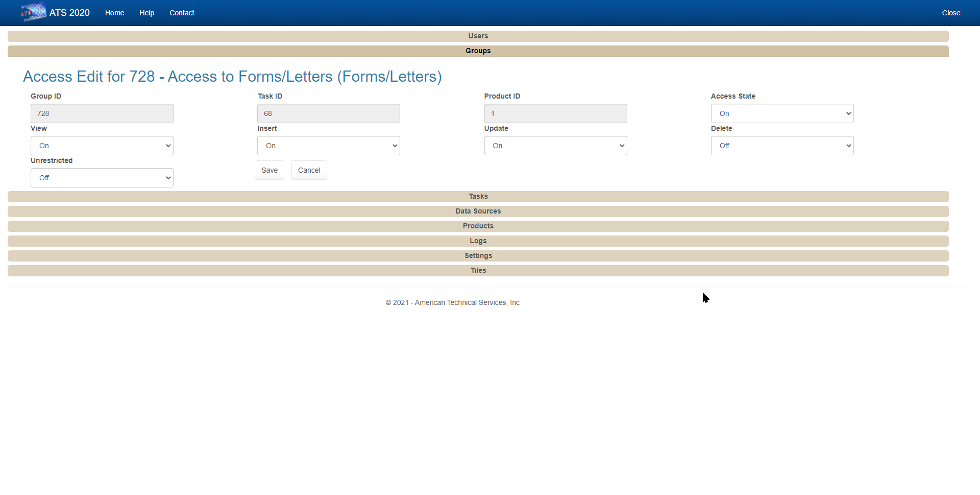This screenshot has width=980, height=495.
Task: Open the View permission dropdown
Action: (102, 146)
